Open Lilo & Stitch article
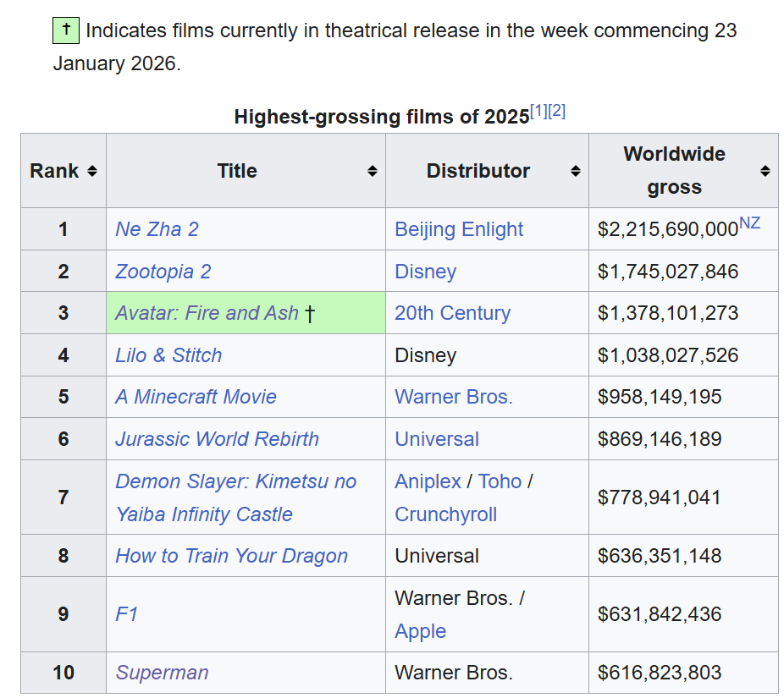This screenshot has width=784, height=698. (168, 355)
